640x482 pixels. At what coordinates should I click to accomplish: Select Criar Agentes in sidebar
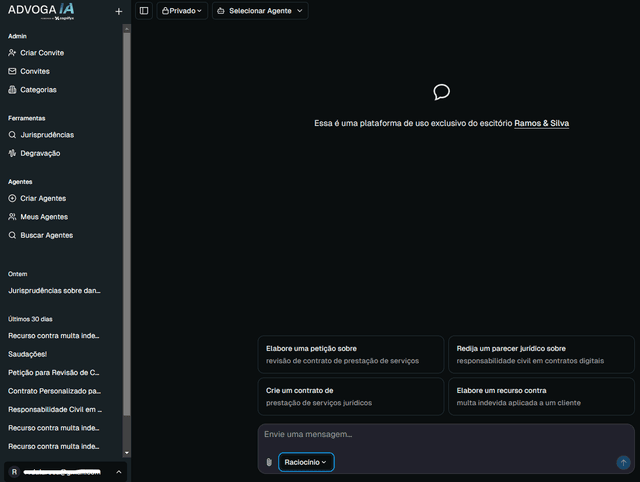point(42,198)
